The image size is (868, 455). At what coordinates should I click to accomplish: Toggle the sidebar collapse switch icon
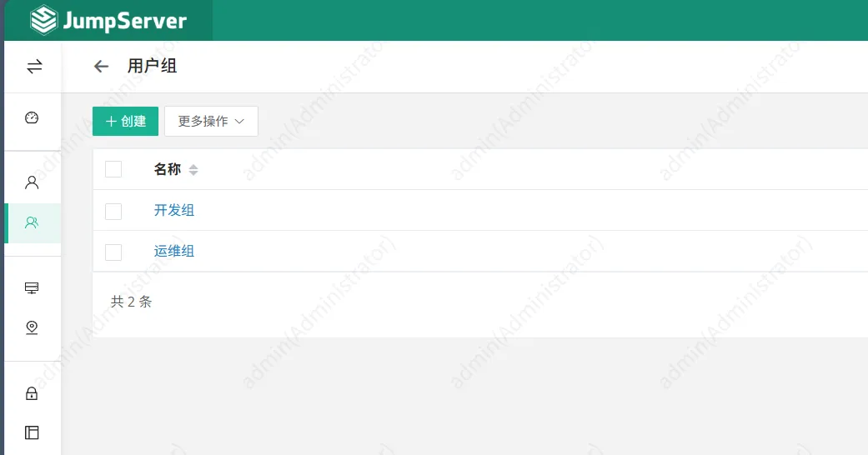34,67
